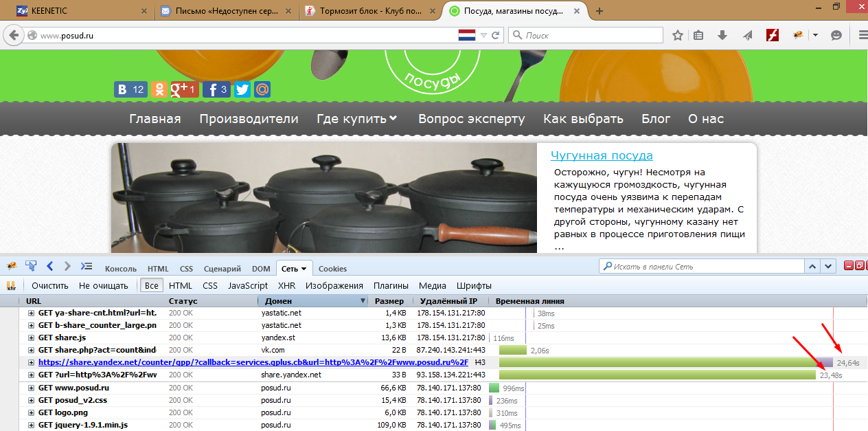
Task: Open the downloads arrow icon
Action: tap(722, 35)
